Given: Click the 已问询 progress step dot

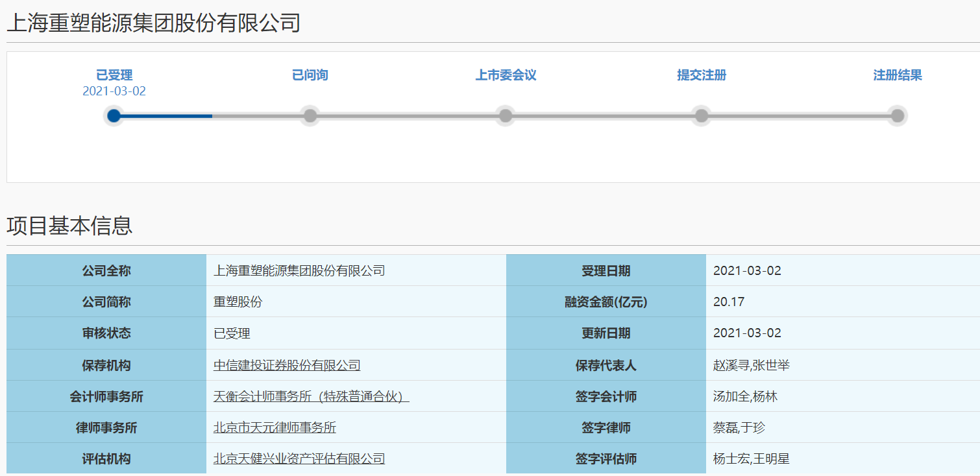Looking at the screenshot, I should (x=310, y=116).
